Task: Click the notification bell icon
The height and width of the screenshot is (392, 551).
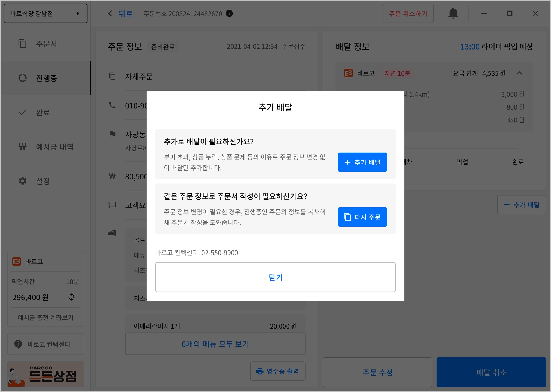Action: [x=453, y=13]
